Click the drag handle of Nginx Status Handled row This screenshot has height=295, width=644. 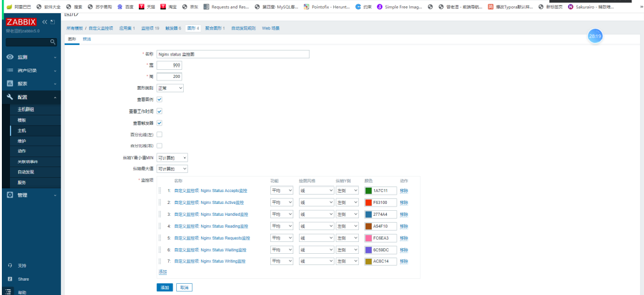pos(160,215)
